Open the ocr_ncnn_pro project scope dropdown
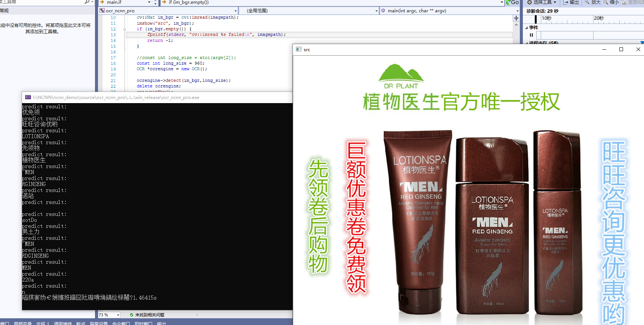 235,11
